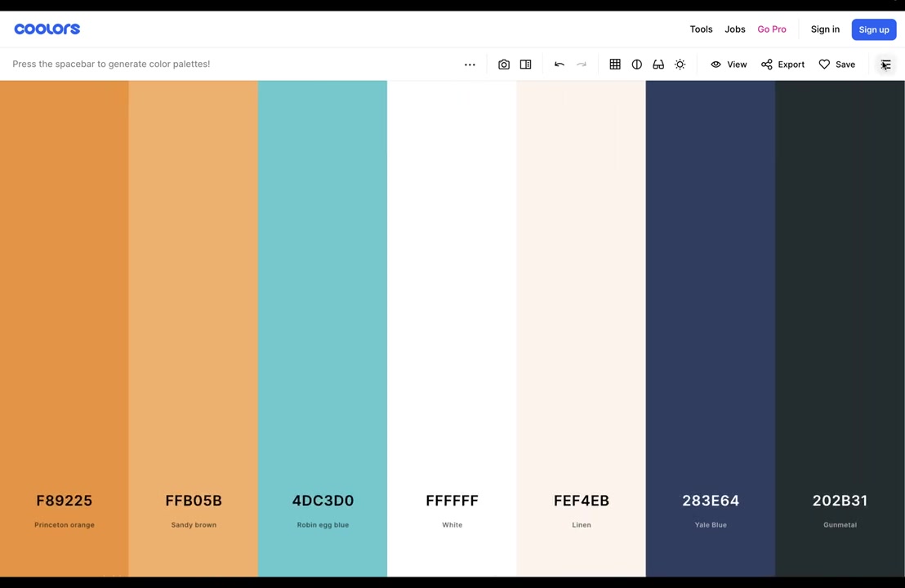The height and width of the screenshot is (588, 905).
Task: Click the Gunmetal color name
Action: pyautogui.click(x=840, y=524)
